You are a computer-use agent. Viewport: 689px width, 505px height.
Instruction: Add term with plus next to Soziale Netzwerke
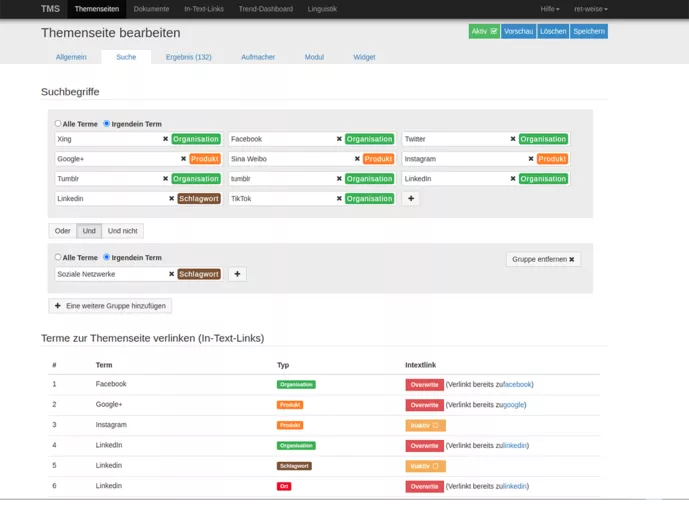[237, 274]
